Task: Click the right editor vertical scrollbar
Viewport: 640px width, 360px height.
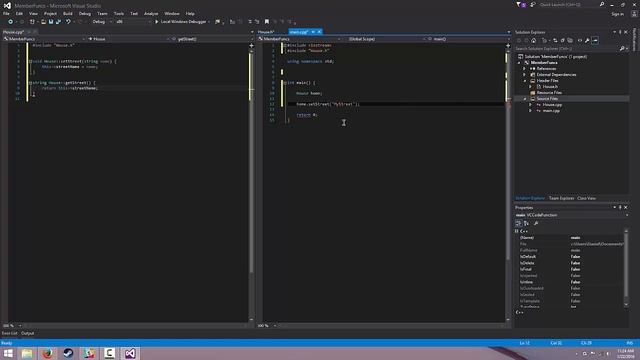Action: tap(508, 182)
